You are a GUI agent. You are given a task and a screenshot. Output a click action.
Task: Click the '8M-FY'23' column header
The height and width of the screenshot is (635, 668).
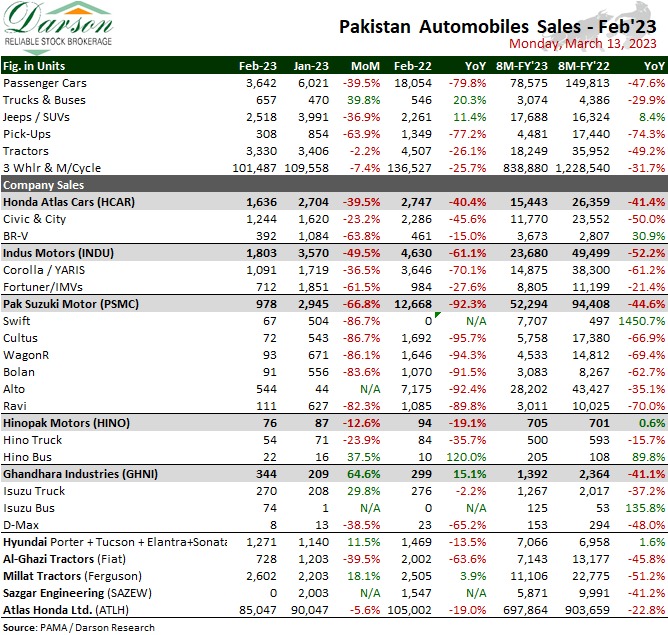pyautogui.click(x=521, y=66)
